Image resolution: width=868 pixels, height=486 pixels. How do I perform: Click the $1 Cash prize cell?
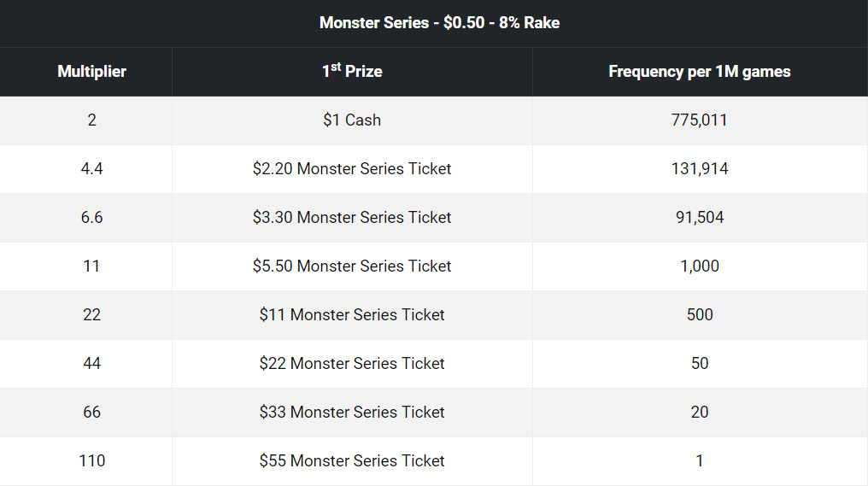coord(352,120)
